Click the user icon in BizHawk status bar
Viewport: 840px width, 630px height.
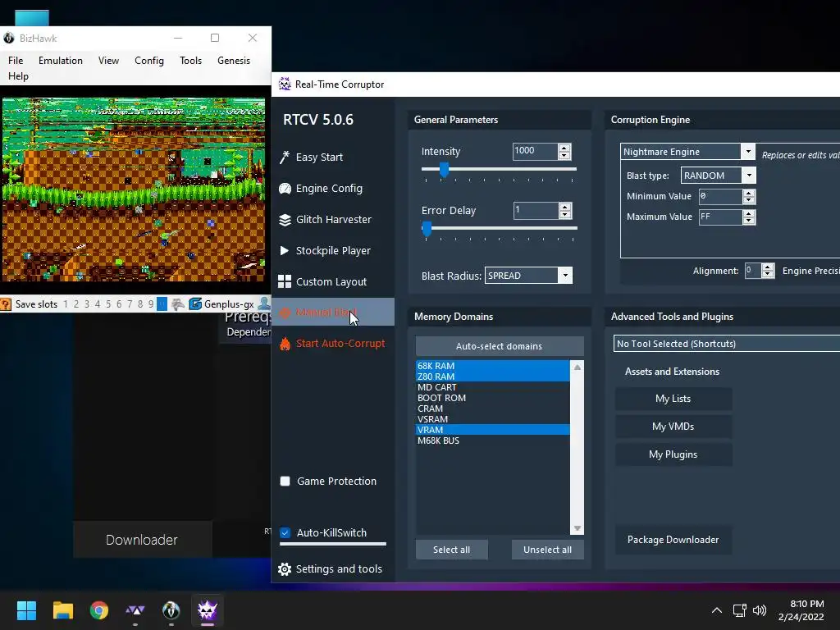pos(264,304)
